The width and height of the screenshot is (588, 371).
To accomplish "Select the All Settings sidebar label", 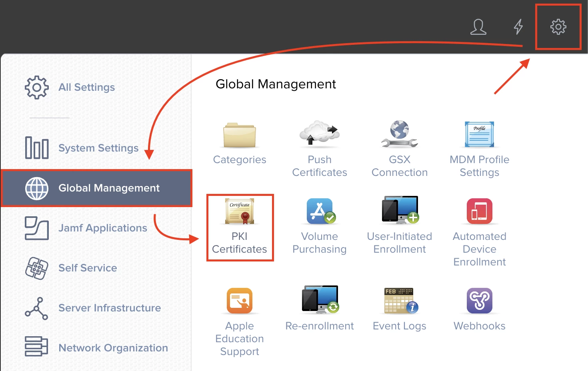I will click(x=87, y=87).
